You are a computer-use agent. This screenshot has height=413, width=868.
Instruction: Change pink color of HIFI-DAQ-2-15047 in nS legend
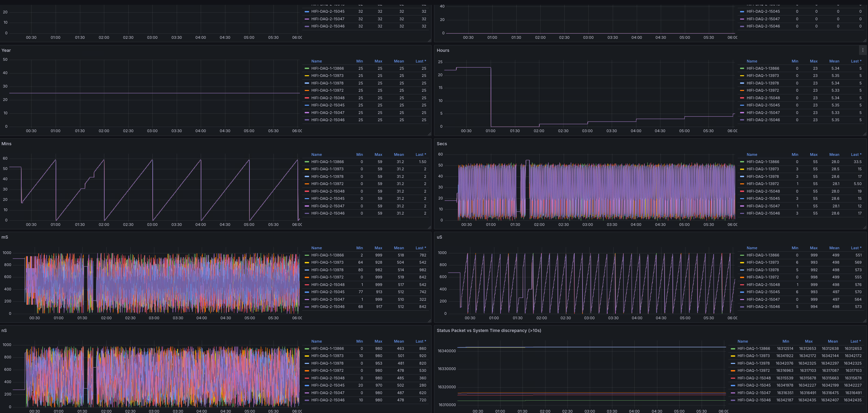click(x=307, y=393)
